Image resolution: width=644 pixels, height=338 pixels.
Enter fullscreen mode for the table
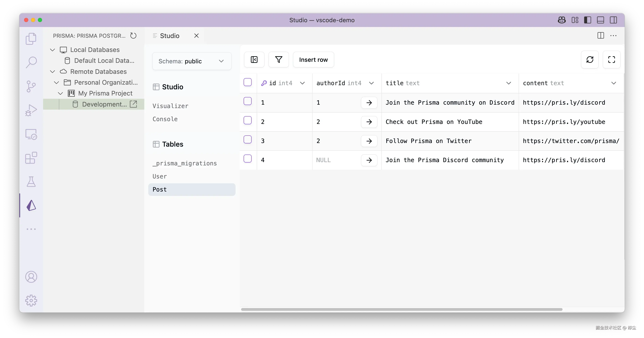(611, 60)
